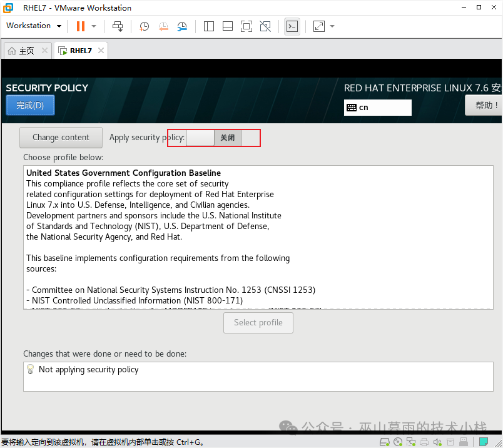Click the CD/DVD device icon in status bar
The image size is (503, 448).
(397, 441)
